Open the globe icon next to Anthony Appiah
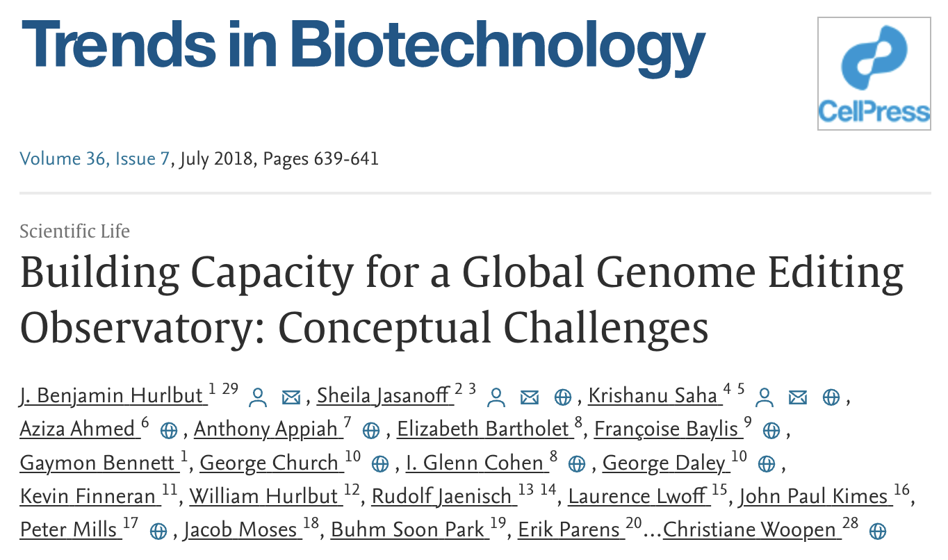This screenshot has height=560, width=948. click(371, 431)
